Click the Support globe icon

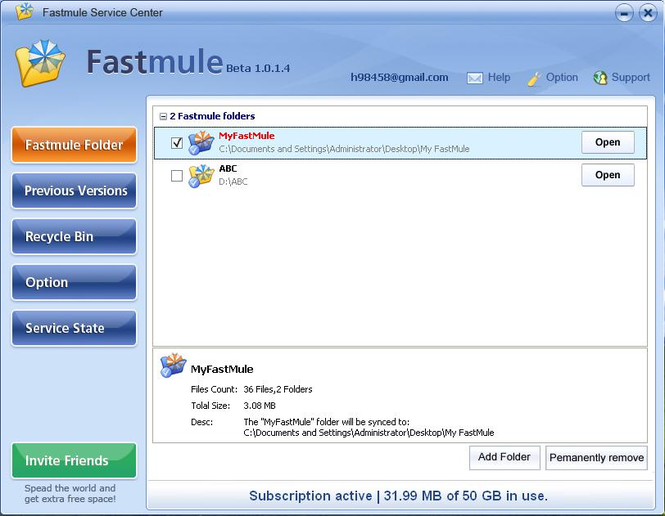[600, 78]
